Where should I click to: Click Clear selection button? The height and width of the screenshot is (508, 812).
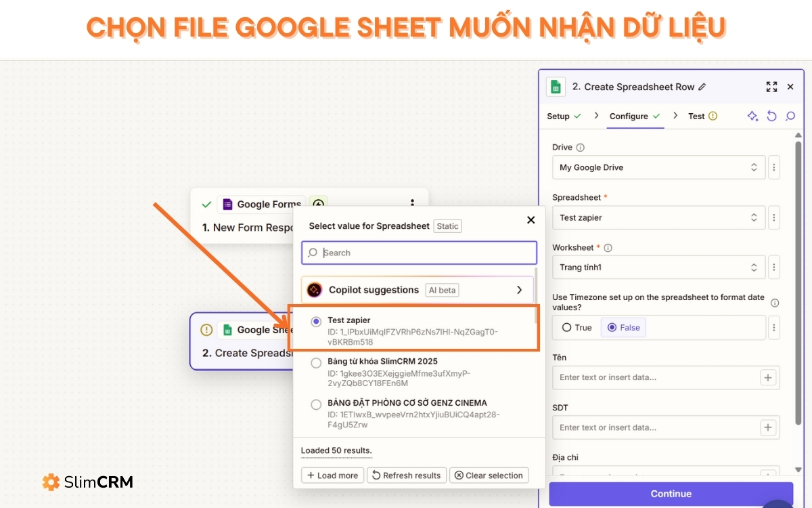(489, 475)
